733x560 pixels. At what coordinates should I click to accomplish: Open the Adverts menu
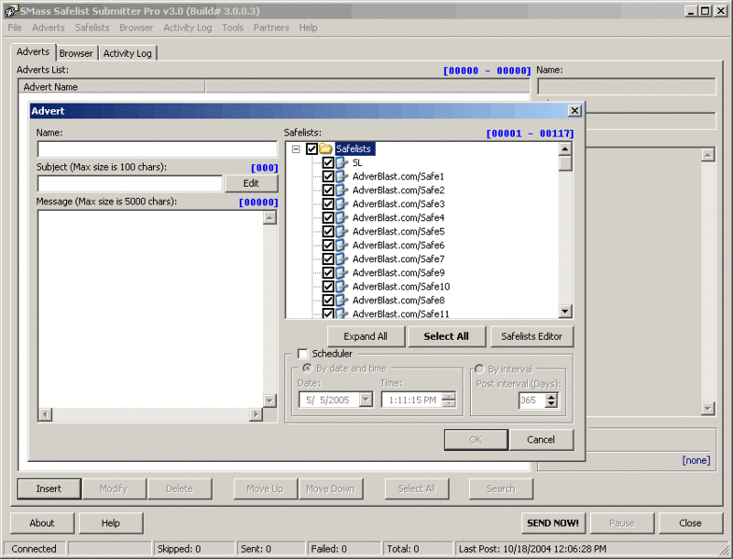(49, 27)
